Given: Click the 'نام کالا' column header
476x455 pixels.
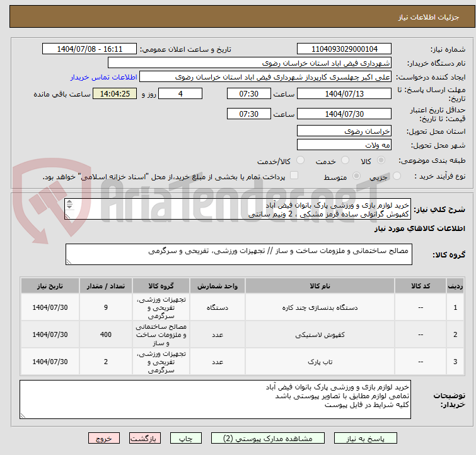Looking at the screenshot, I should click(x=320, y=286).
